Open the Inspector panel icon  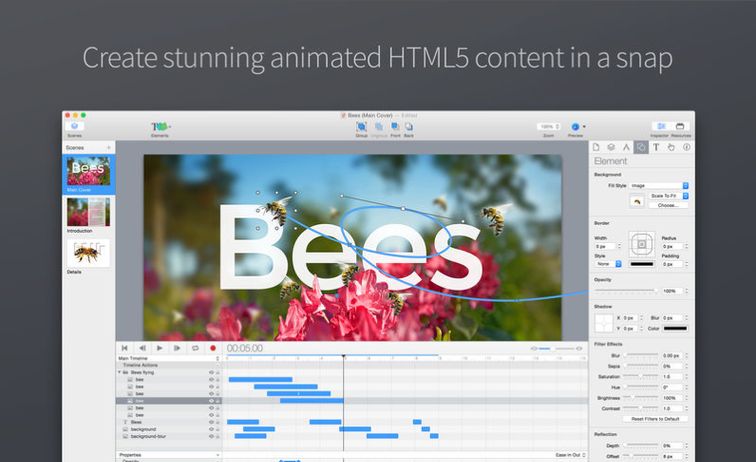[659, 127]
